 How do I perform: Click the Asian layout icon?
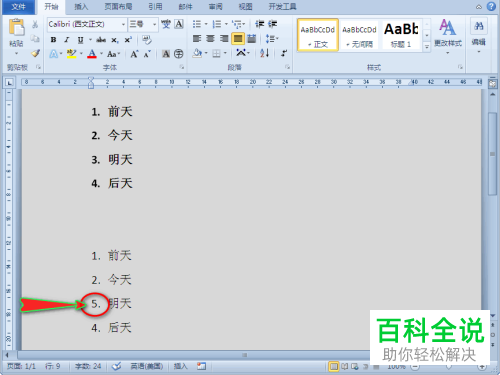click(241, 53)
